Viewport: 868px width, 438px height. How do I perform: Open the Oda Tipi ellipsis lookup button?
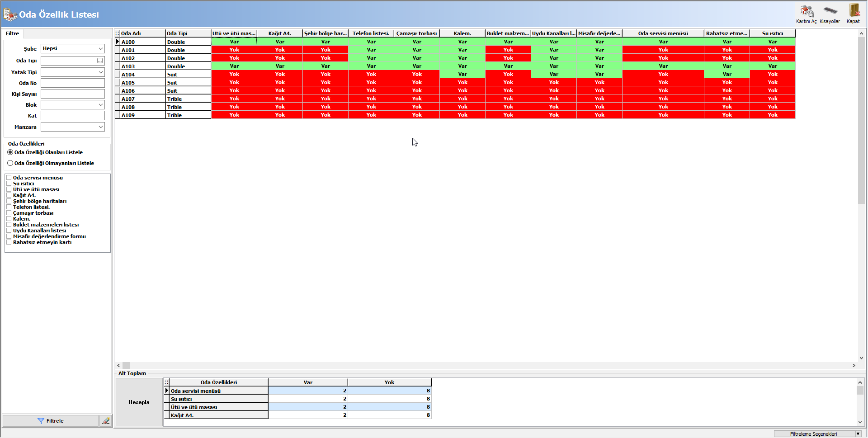(x=100, y=61)
